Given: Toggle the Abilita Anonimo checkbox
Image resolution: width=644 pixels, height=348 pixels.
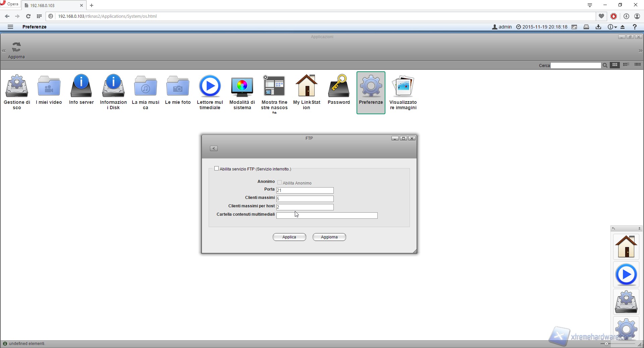Looking at the screenshot, I should [279, 183].
